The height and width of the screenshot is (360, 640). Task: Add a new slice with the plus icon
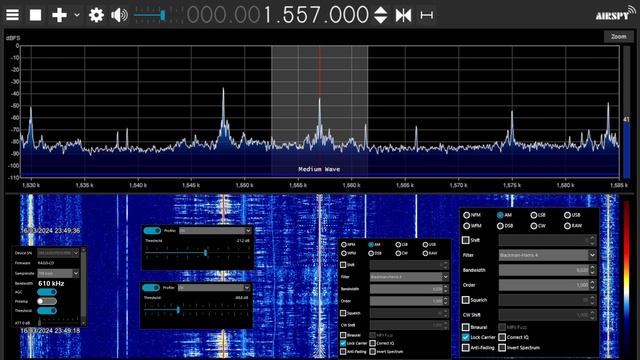tap(59, 15)
